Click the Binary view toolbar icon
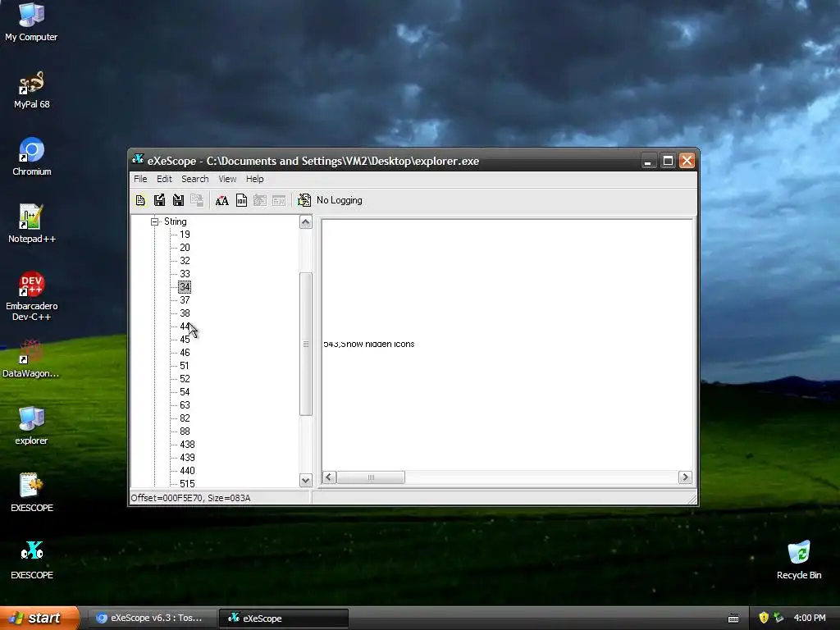Viewport: 840px width, 630px height. click(242, 200)
